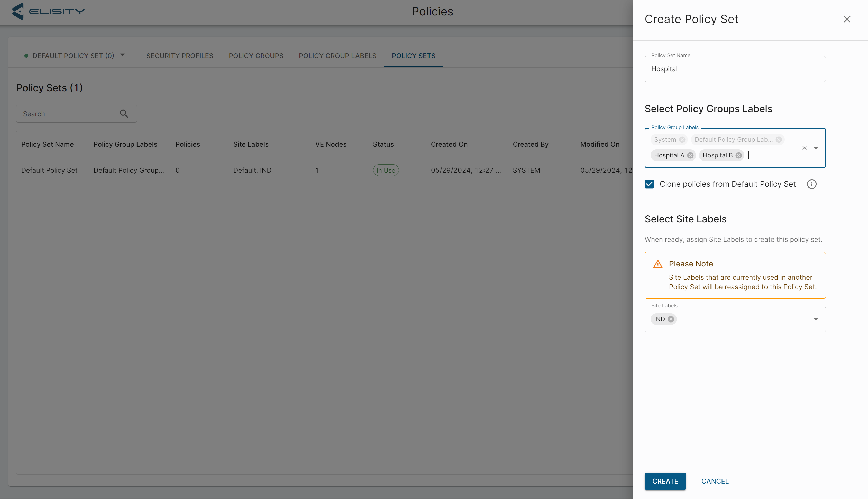
Task: Clear all selected Policy Group Labels
Action: [x=804, y=148]
